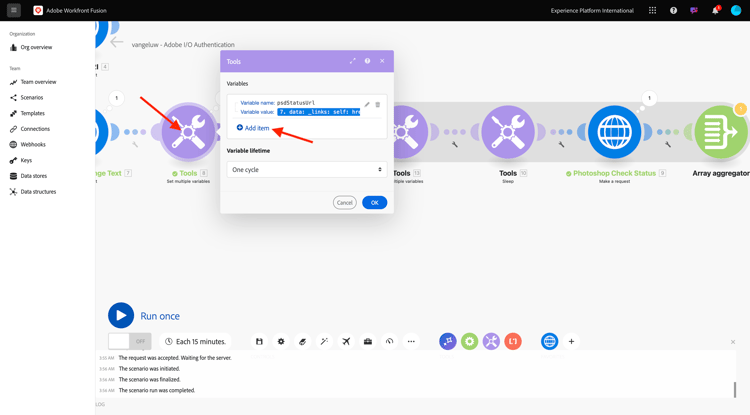750x415 pixels.
Task: Click the back arrow beside scenario name
Action: click(x=116, y=43)
